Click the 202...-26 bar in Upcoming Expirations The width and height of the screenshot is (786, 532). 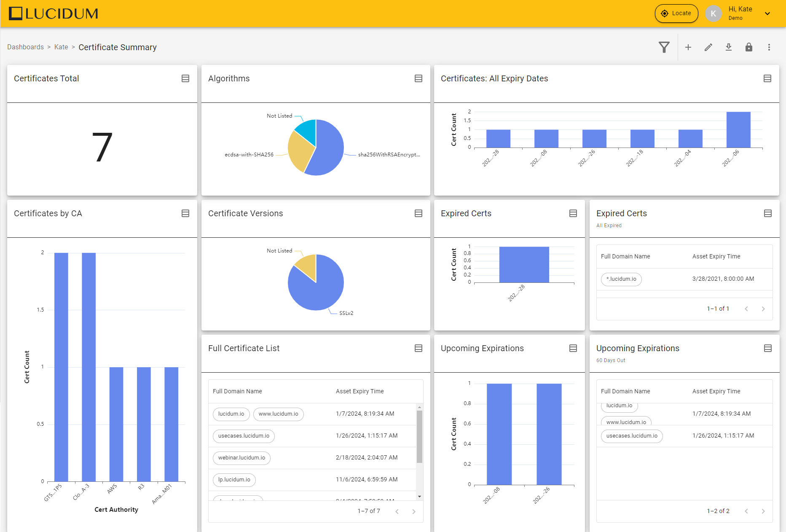click(x=549, y=434)
